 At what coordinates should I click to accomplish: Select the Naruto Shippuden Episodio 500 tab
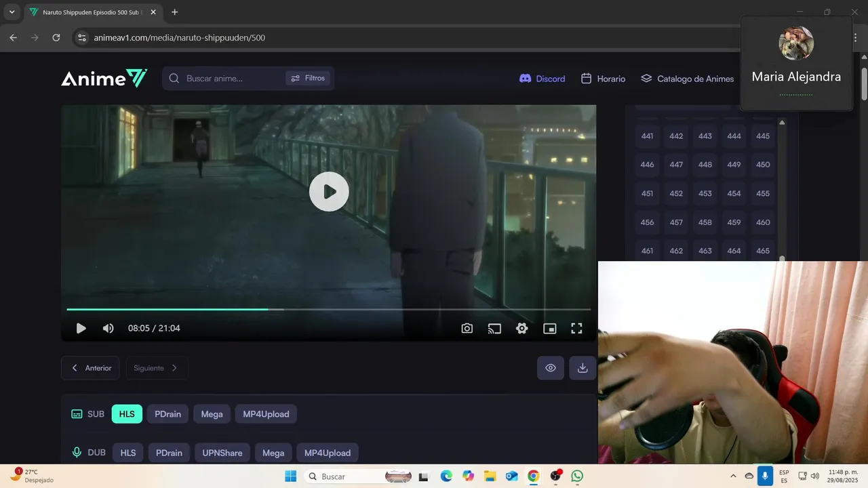tap(93, 12)
